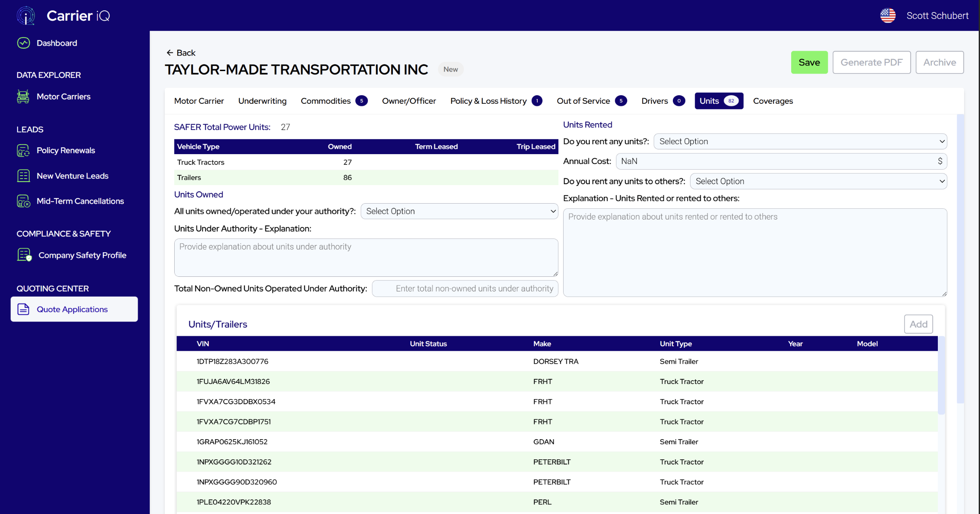Screen dimensions: 980x514
Task: Click the US flag language icon
Action: [x=888, y=16]
